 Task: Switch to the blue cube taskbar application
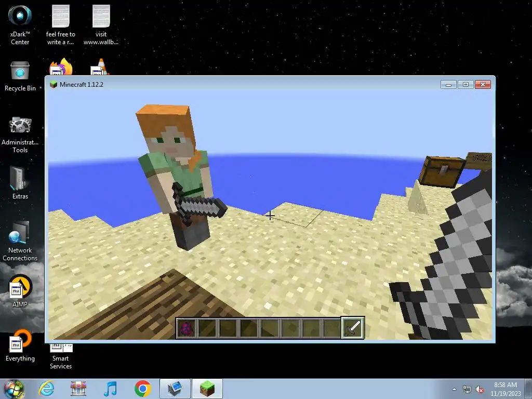pos(175,389)
